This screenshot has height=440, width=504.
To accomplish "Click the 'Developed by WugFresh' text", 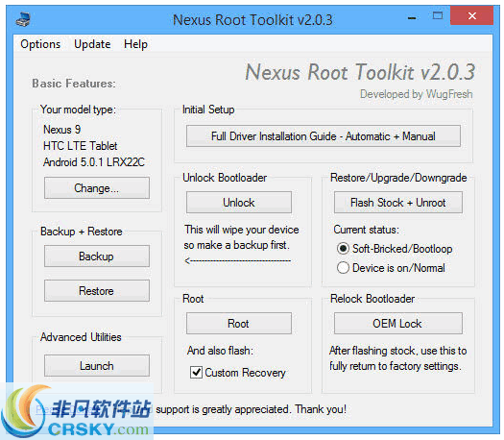I will click(417, 94).
